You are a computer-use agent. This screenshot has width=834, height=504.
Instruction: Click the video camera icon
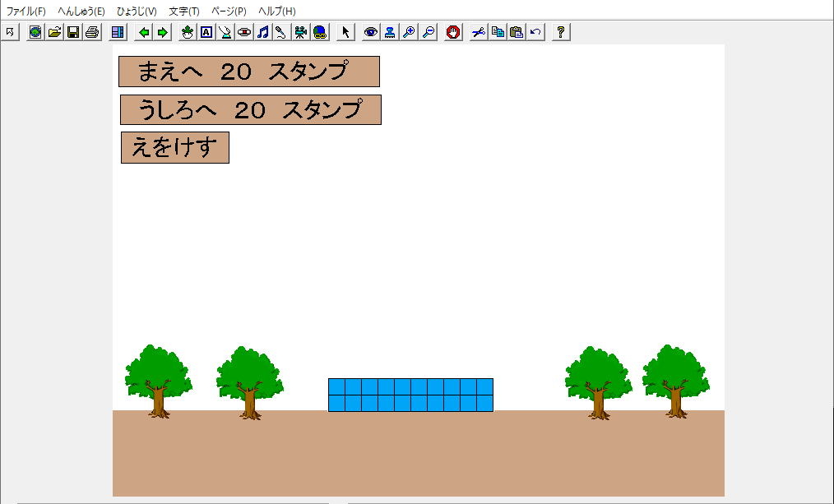[301, 32]
